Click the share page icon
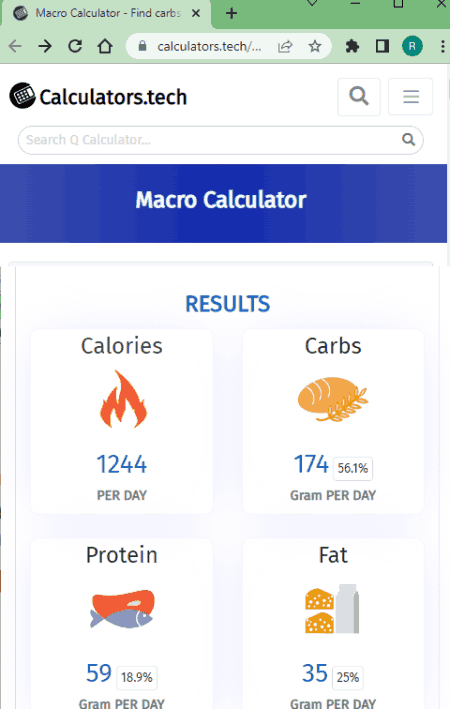The width and height of the screenshot is (450, 709). click(x=285, y=46)
